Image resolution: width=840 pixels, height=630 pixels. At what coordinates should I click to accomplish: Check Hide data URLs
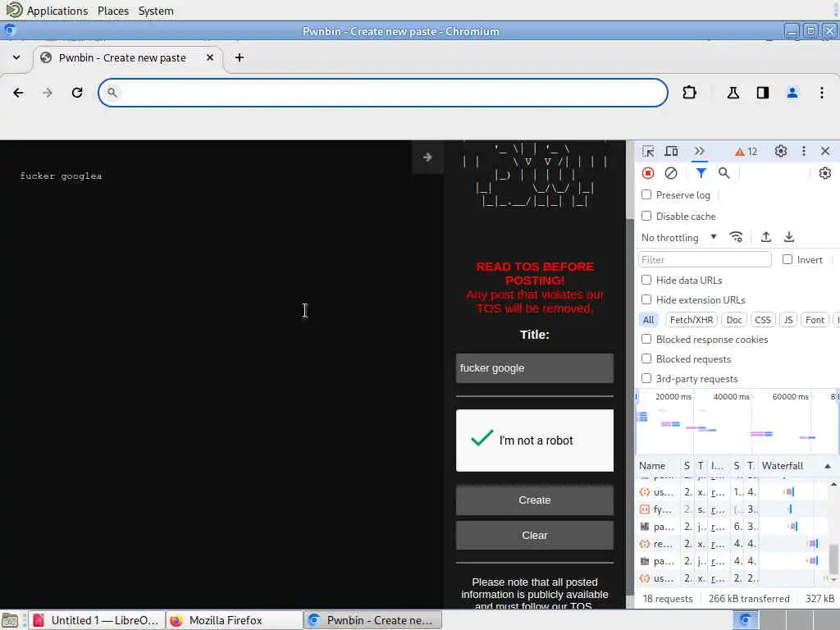point(646,280)
